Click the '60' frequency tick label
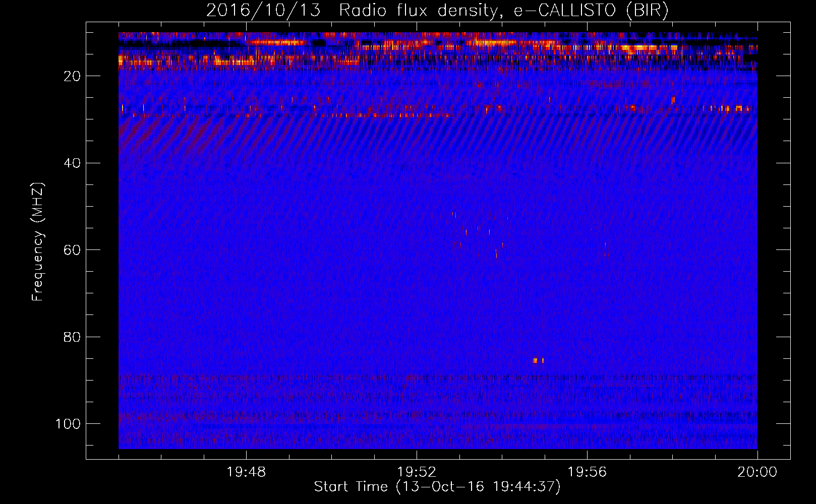 (72, 250)
